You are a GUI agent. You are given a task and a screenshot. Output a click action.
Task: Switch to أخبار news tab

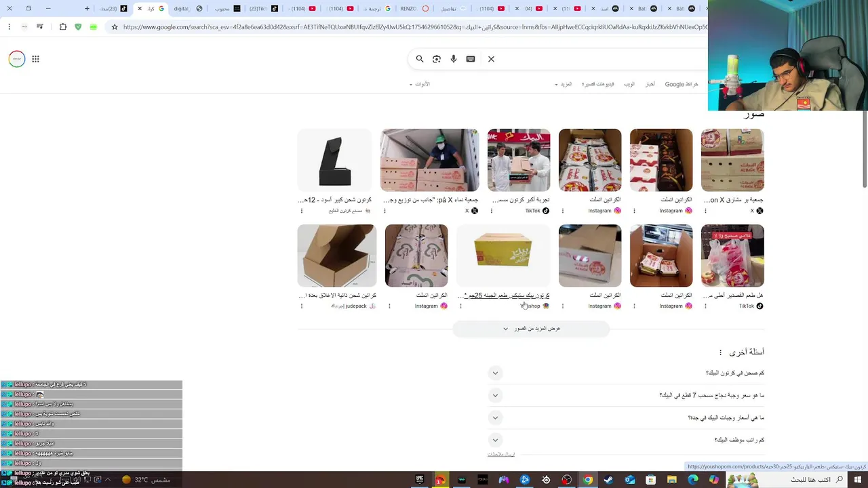click(650, 84)
